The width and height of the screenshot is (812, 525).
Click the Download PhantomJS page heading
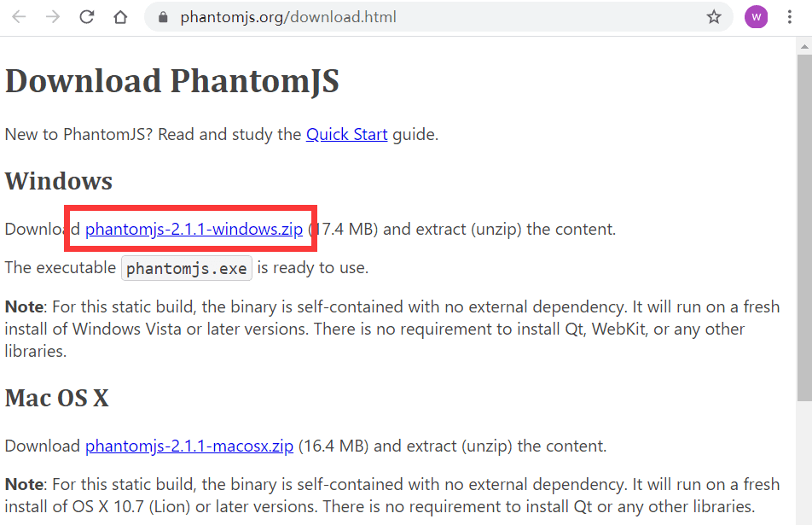click(x=172, y=81)
